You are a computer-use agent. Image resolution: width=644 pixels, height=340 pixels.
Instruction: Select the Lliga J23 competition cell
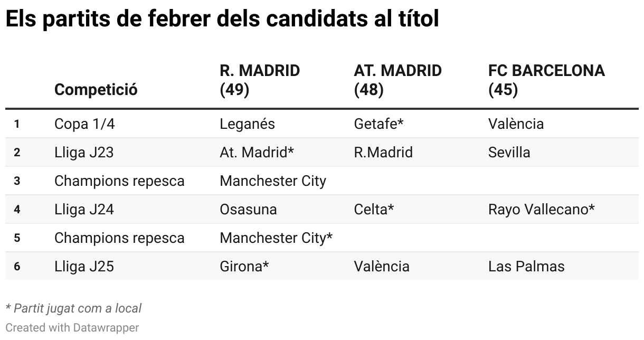[x=84, y=153]
